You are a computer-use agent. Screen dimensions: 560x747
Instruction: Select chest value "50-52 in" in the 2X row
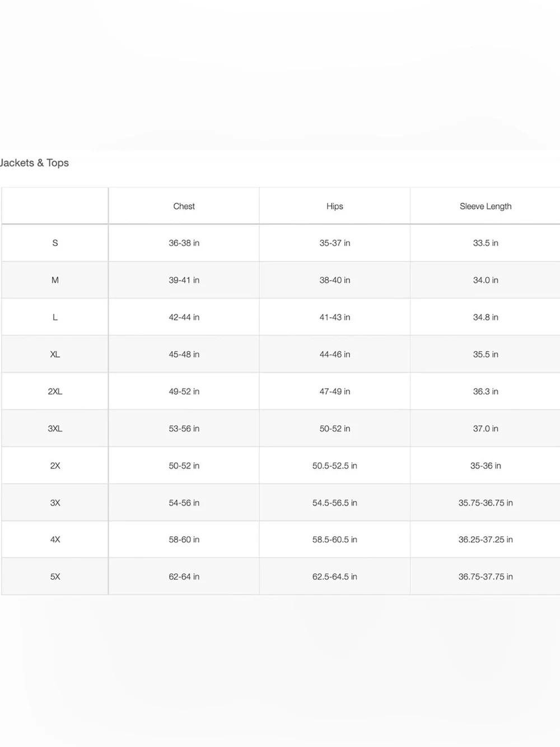pyautogui.click(x=184, y=466)
